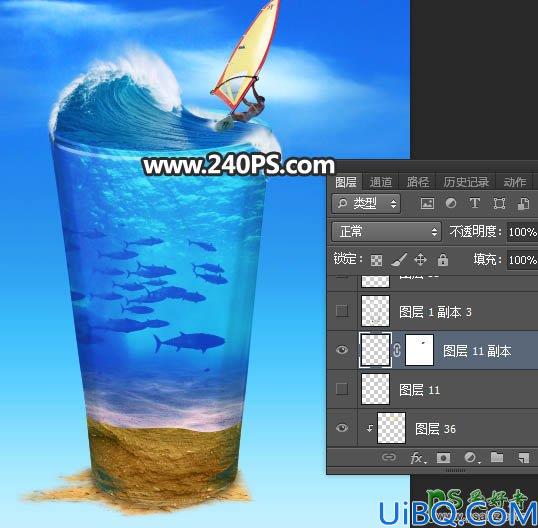Add a layer mask
The height and width of the screenshot is (528, 538).
coord(443,458)
